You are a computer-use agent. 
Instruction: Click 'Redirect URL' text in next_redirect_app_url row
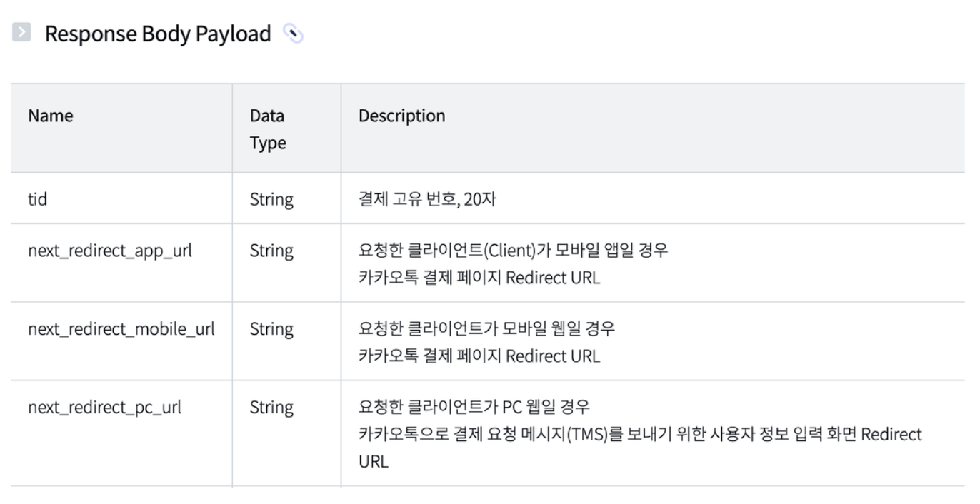click(553, 278)
